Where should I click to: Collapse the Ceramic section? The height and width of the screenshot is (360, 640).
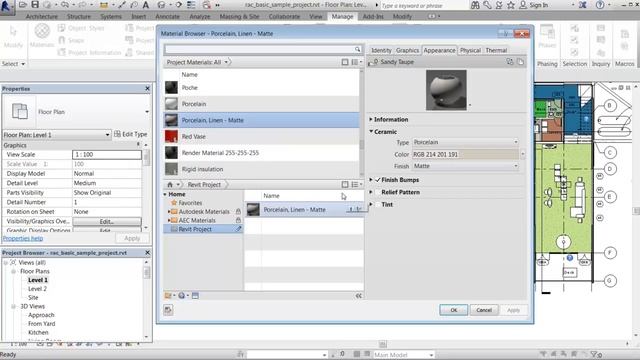click(371, 131)
